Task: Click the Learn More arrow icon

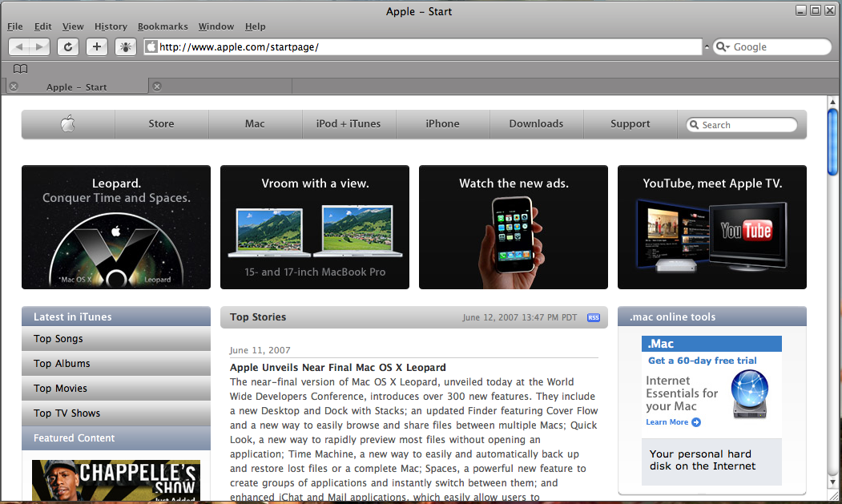Action: 696,422
